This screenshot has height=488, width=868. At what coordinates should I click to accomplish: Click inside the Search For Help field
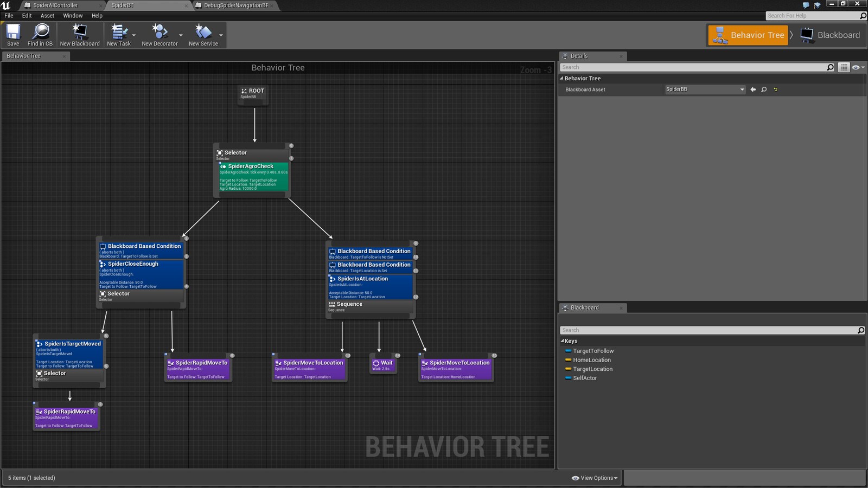pyautogui.click(x=808, y=16)
